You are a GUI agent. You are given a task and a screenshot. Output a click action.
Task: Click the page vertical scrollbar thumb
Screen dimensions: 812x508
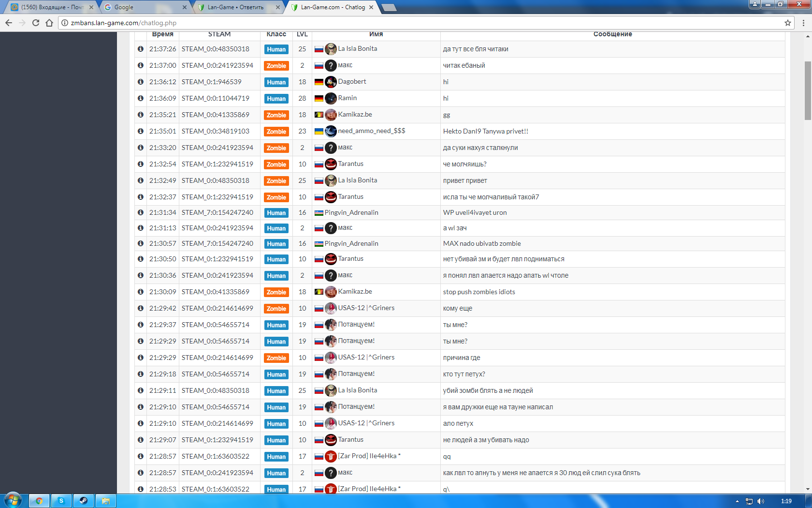808,90
